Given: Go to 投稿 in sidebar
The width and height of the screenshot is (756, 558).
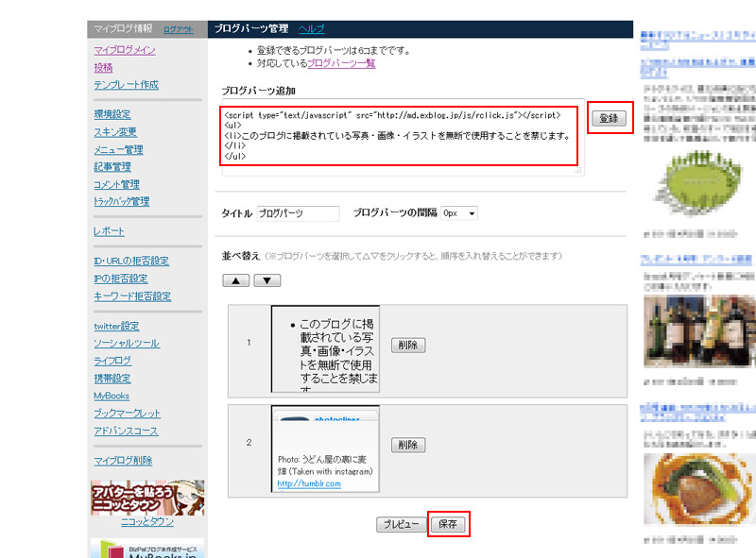Looking at the screenshot, I should tap(103, 67).
